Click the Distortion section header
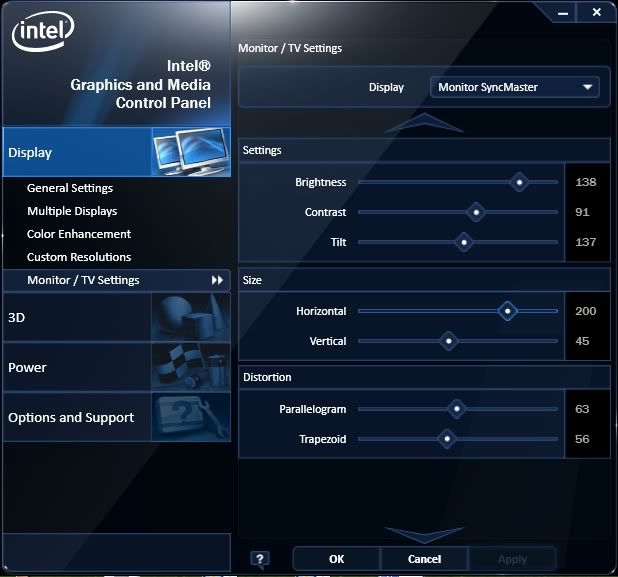The image size is (618, 577). pos(424,377)
